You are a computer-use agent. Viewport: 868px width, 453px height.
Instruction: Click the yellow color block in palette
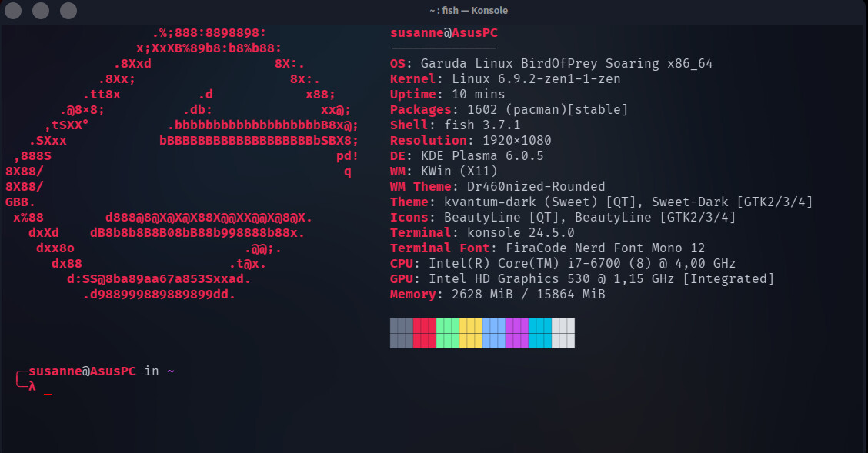471,333
